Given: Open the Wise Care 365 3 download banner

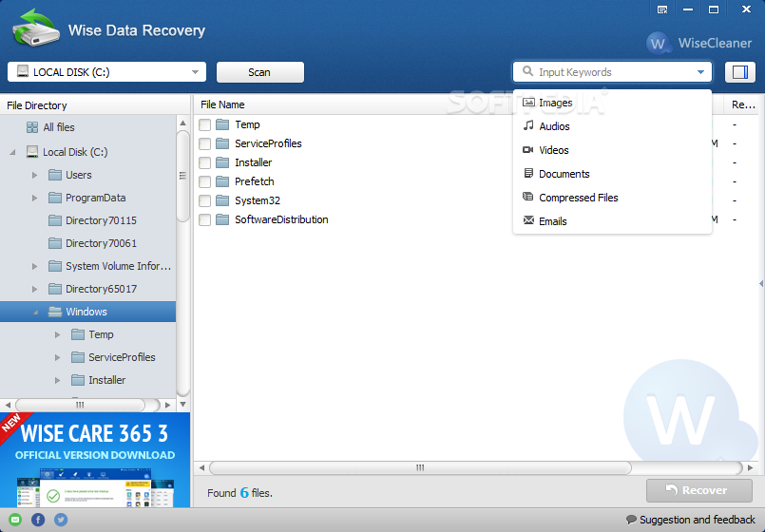Looking at the screenshot, I should coord(95,460).
